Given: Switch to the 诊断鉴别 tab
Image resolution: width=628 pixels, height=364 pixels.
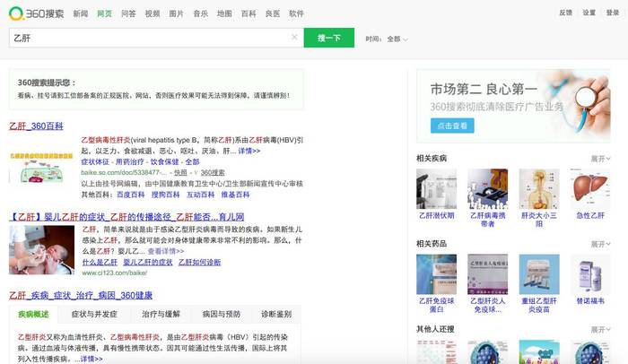Looking at the screenshot, I should [276, 315].
